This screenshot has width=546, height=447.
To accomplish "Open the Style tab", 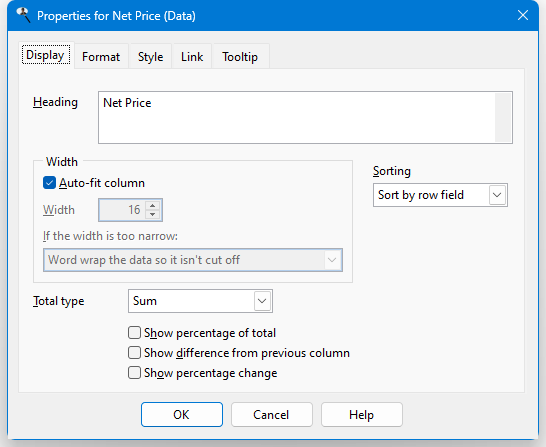I will click(150, 57).
